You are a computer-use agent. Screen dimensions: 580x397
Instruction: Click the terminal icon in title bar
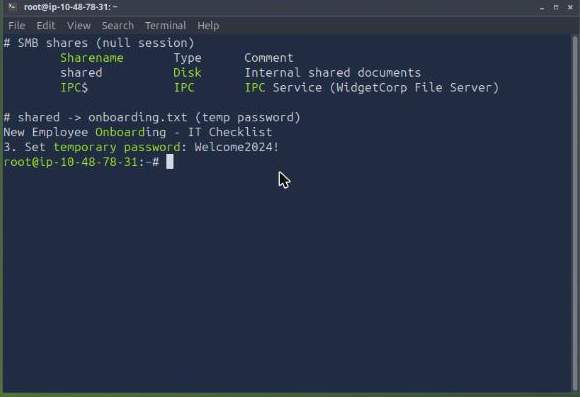coord(12,7)
